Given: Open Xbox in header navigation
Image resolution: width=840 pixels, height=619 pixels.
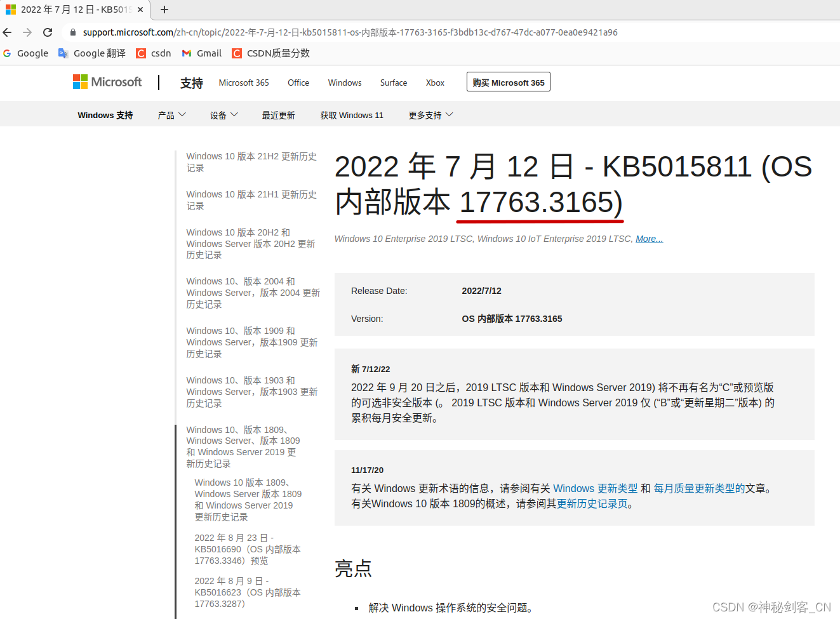Looking at the screenshot, I should click(x=435, y=83).
